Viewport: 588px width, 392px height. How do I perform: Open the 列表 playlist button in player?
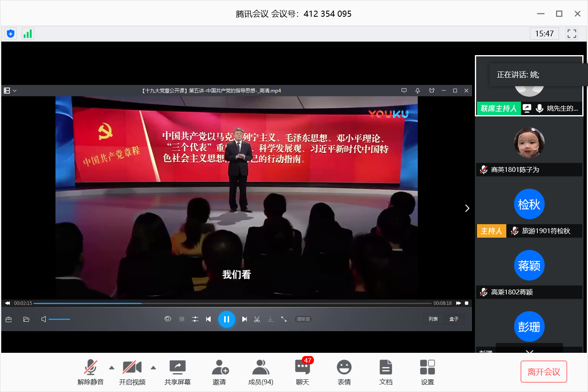coord(433,319)
